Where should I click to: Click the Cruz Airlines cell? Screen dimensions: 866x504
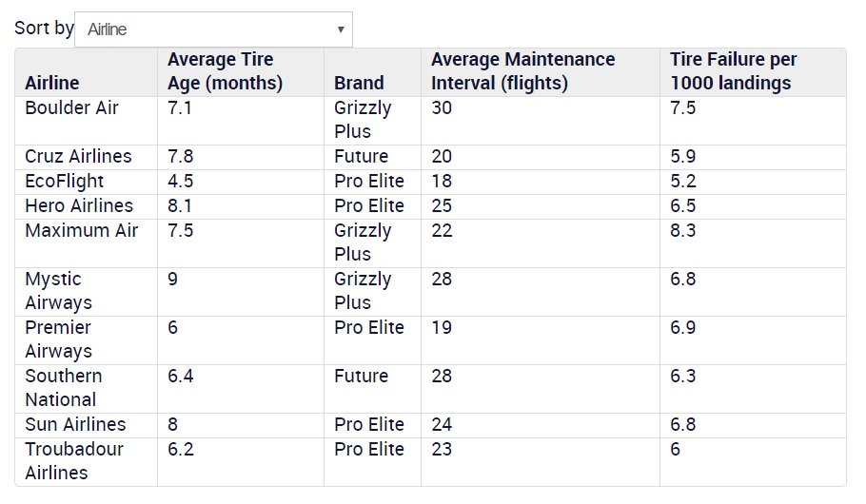[78, 156]
